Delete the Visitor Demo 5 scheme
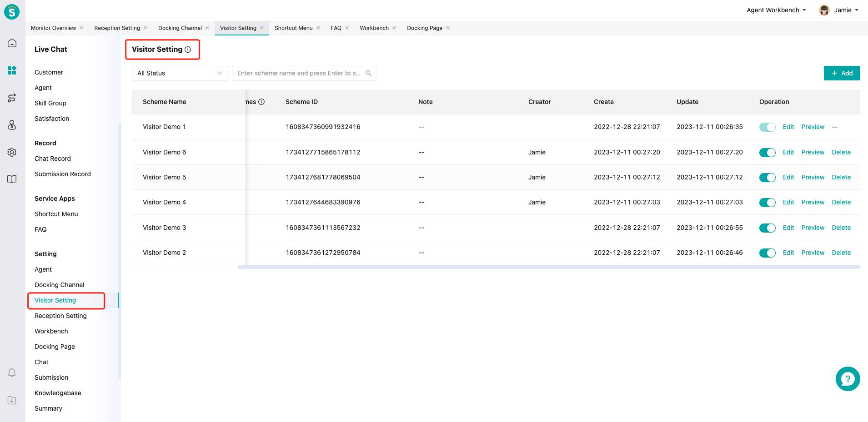 click(x=841, y=177)
